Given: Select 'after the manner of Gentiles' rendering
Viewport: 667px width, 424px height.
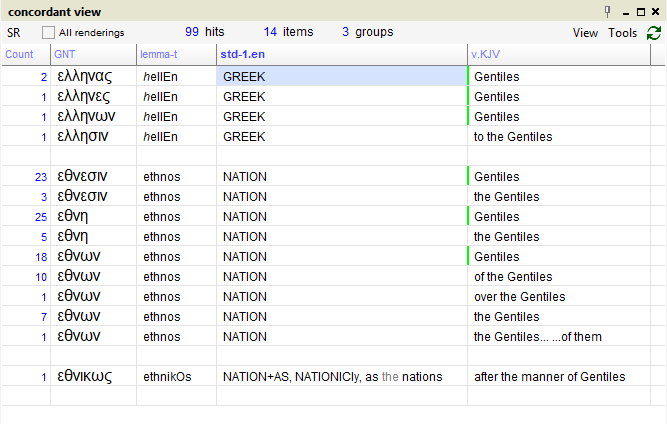Looking at the screenshot, I should [549, 377].
